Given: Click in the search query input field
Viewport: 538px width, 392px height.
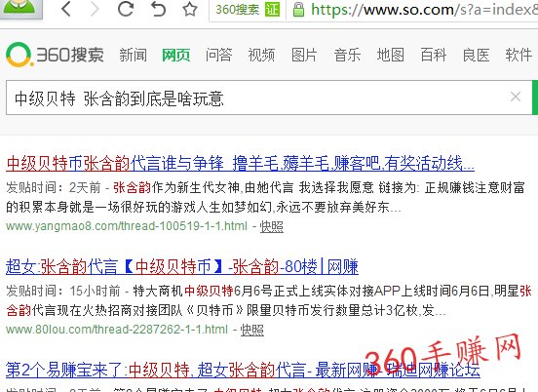Looking at the screenshot, I should pos(257,98).
